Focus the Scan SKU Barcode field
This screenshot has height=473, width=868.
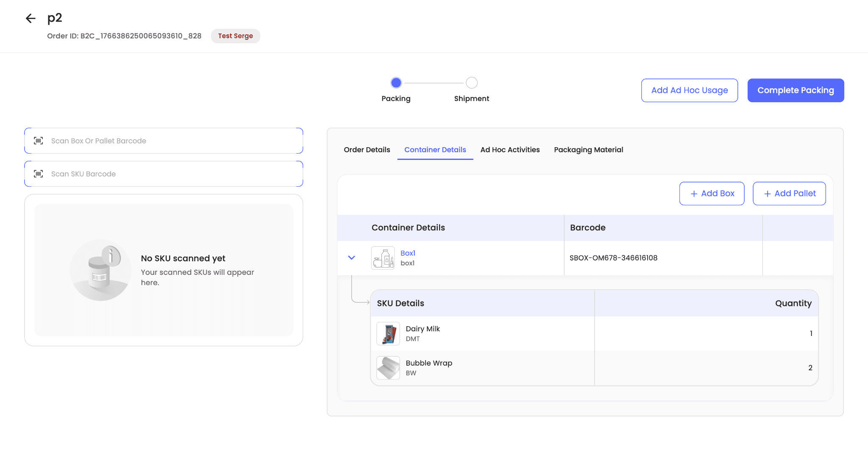coord(170,174)
